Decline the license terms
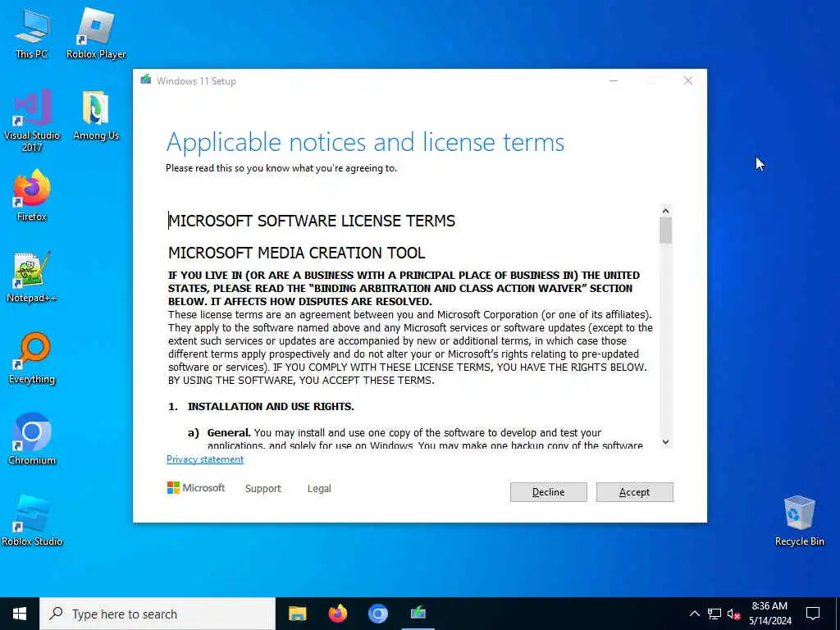Screen dimensions: 840x630 pyautogui.click(x=548, y=492)
